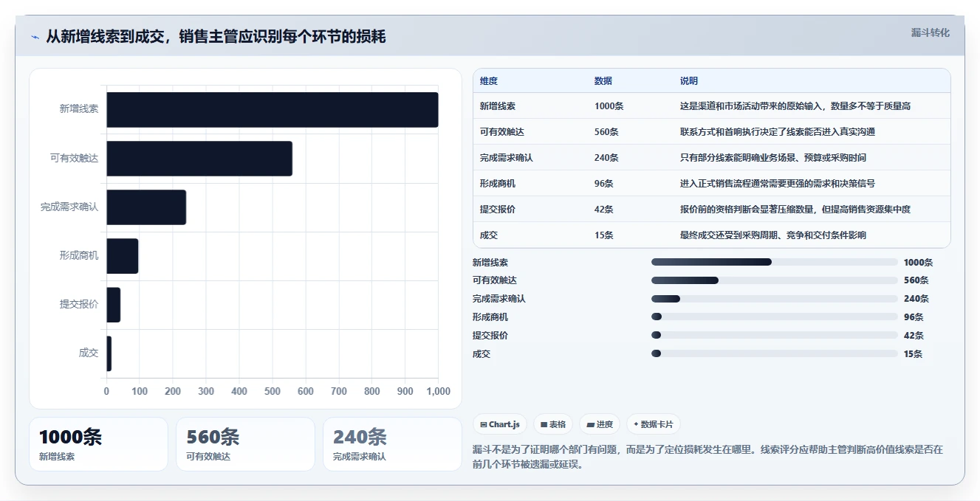Click the 新增线索 progress bar showing 1000条
This screenshot has height=501, width=980.
pyautogui.click(x=775, y=262)
